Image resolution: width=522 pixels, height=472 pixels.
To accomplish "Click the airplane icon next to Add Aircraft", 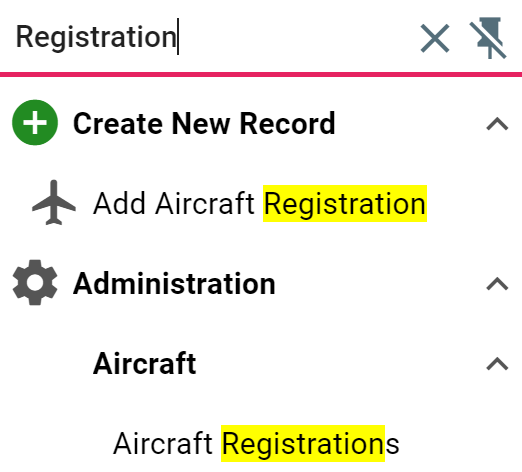I will (x=54, y=203).
